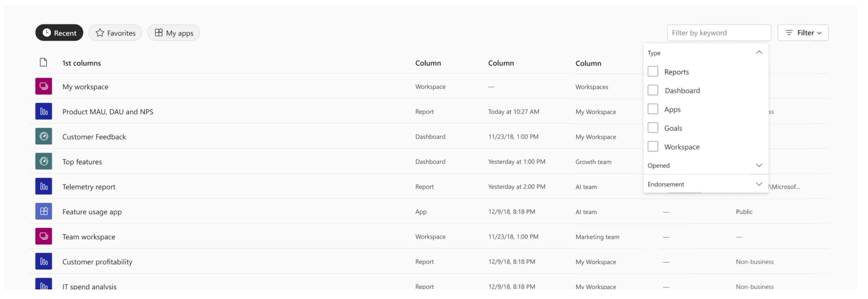The height and width of the screenshot is (299, 868).
Task: Click the Customer profitability report icon
Action: click(43, 262)
